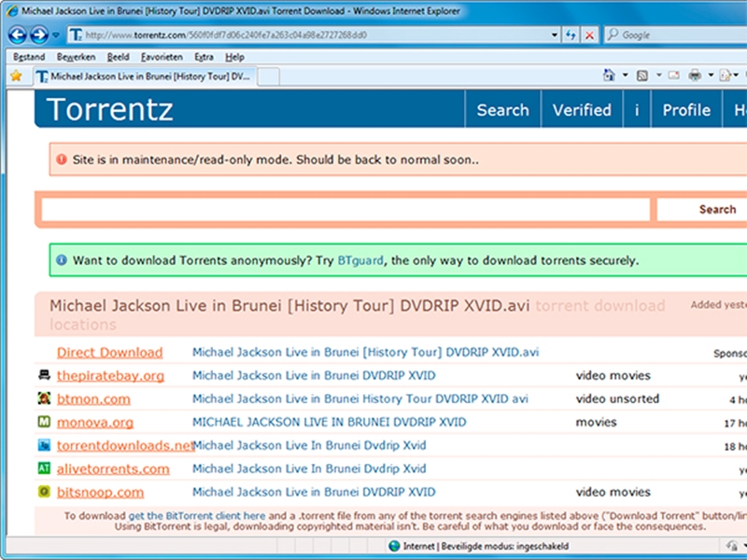Open the Favorites Center star icon
Screen dimensions: 747x560
pyautogui.click(x=16, y=76)
